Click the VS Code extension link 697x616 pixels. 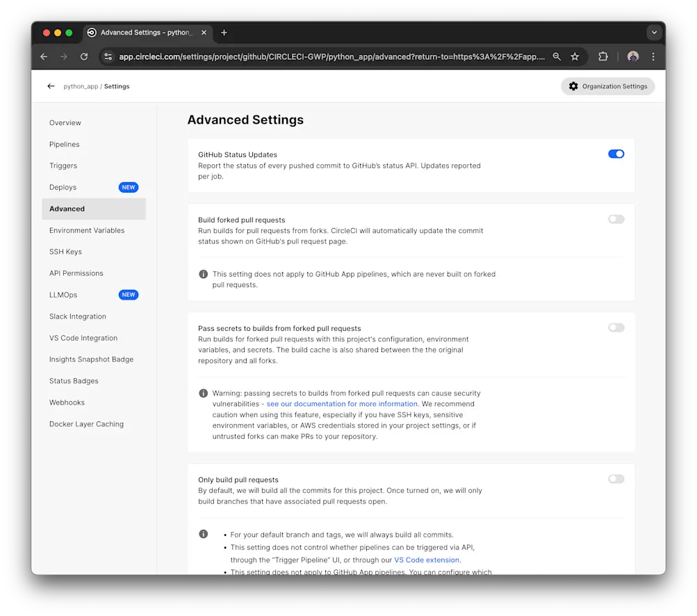pos(426,560)
